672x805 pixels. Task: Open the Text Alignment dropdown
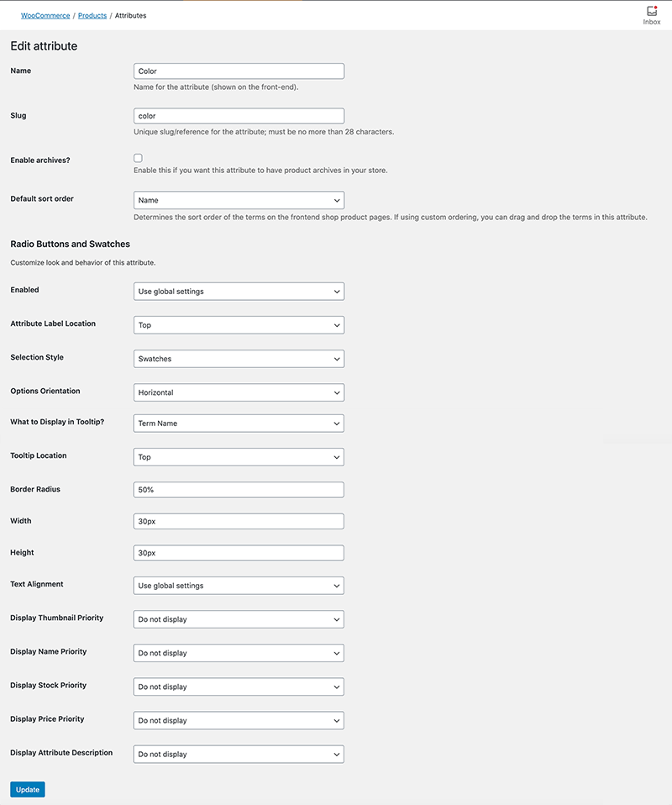coord(239,586)
